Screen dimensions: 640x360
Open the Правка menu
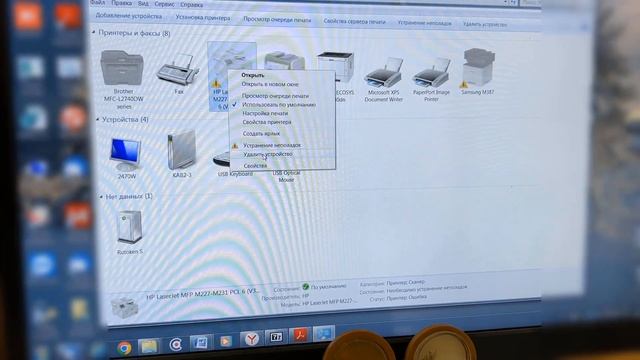pos(122,3)
